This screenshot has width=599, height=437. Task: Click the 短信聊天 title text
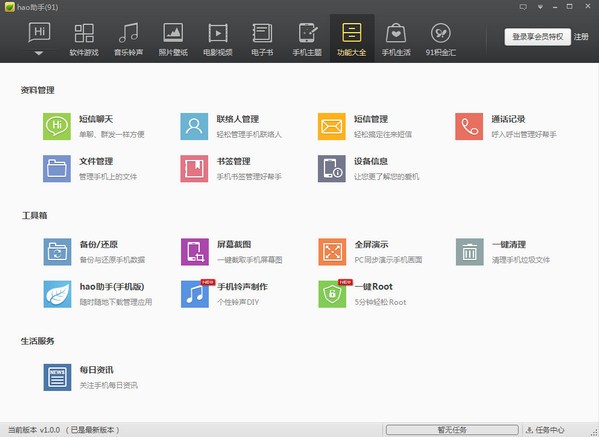[x=96, y=119]
